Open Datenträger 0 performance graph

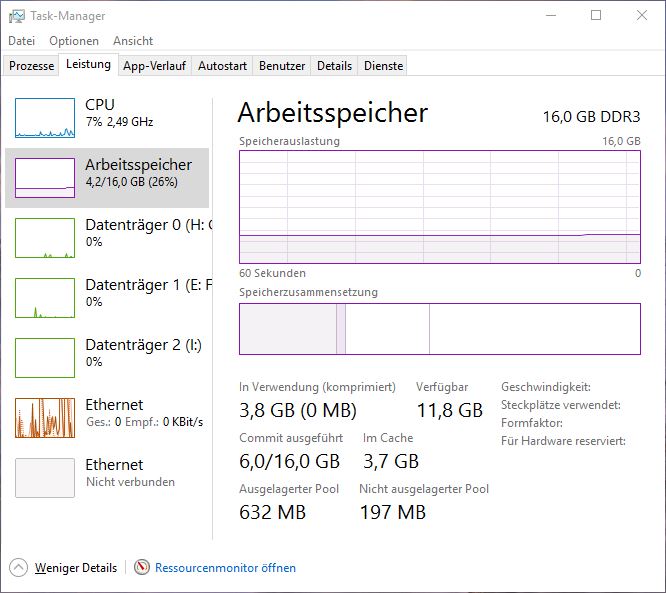click(x=45, y=238)
